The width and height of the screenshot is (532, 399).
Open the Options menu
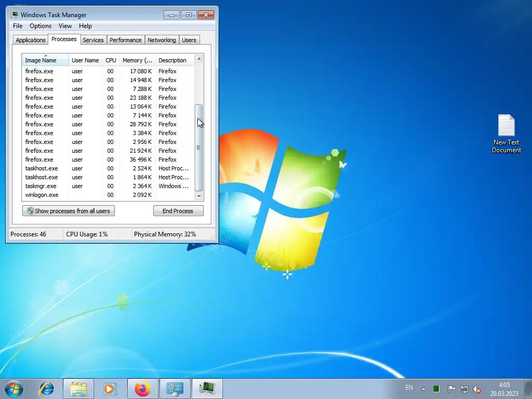click(41, 26)
